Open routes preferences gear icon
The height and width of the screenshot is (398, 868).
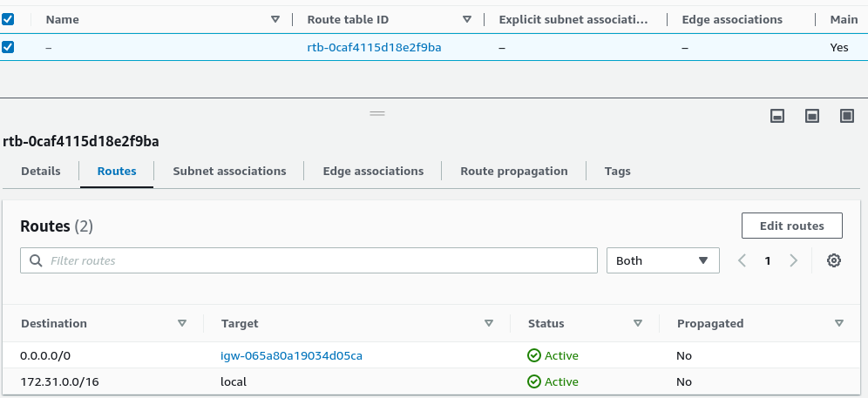point(834,260)
